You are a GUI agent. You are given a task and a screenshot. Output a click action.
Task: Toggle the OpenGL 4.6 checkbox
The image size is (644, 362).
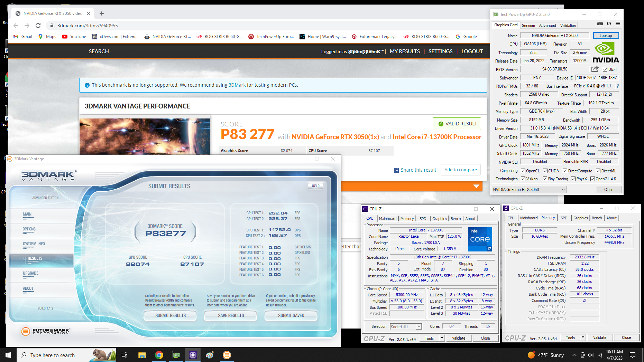pos(593,179)
